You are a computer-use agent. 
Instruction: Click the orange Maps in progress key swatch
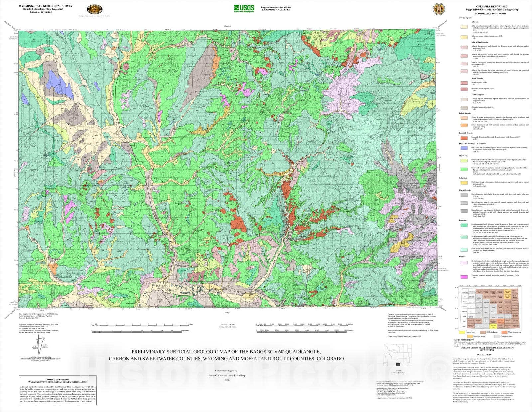click(504, 332)
